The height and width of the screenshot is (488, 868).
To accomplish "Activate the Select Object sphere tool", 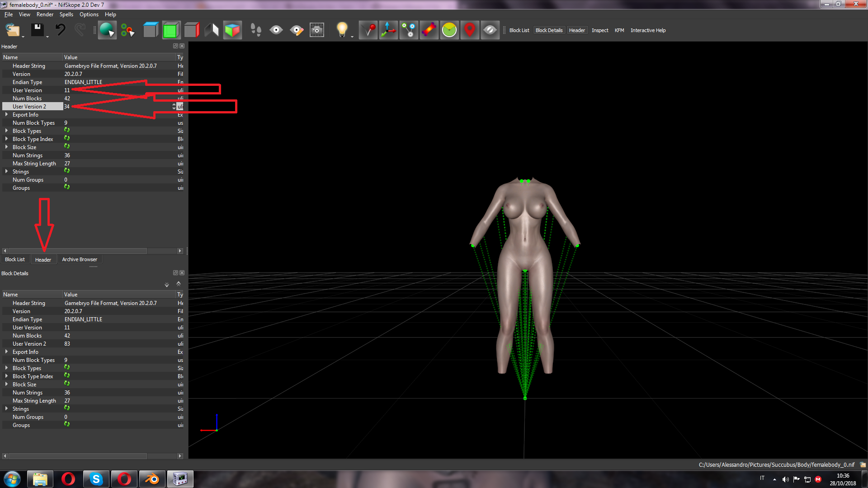I will pos(107,30).
